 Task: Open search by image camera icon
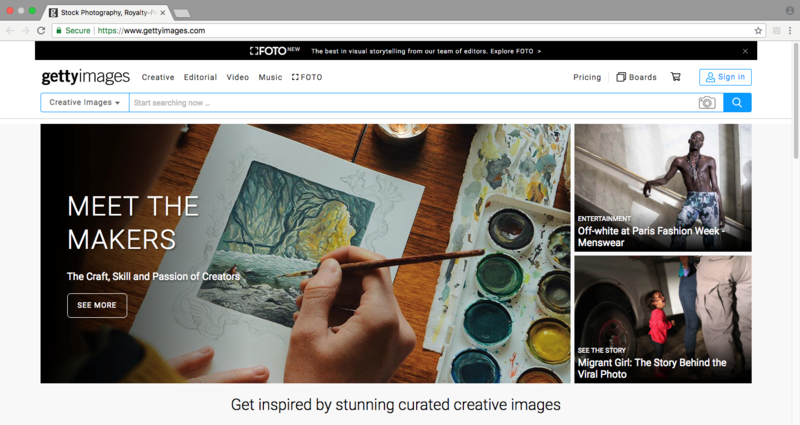[x=707, y=102]
